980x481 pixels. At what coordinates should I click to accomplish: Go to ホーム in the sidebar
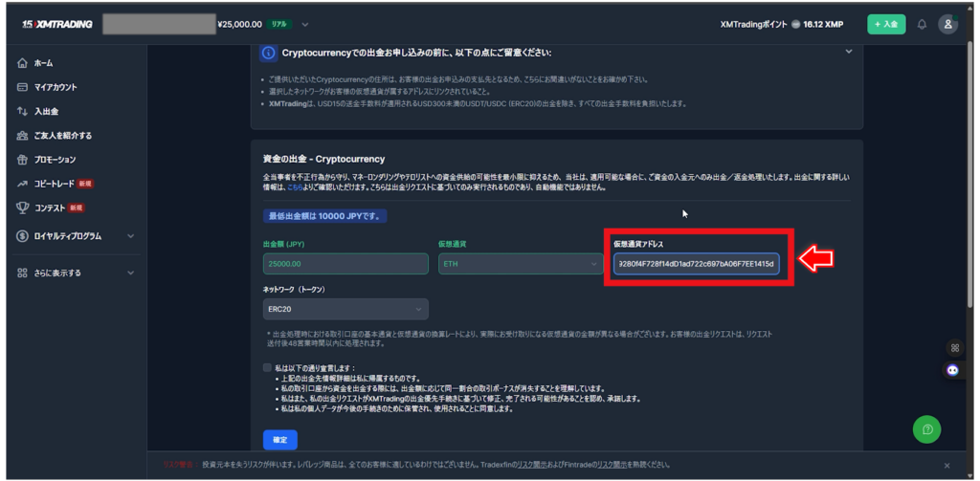43,63
